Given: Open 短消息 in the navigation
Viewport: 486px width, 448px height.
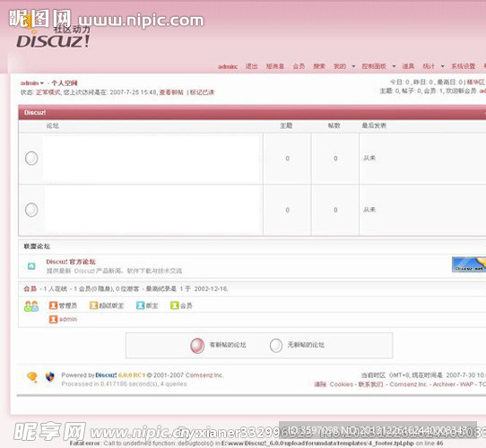Looking at the screenshot, I should pos(275,66).
